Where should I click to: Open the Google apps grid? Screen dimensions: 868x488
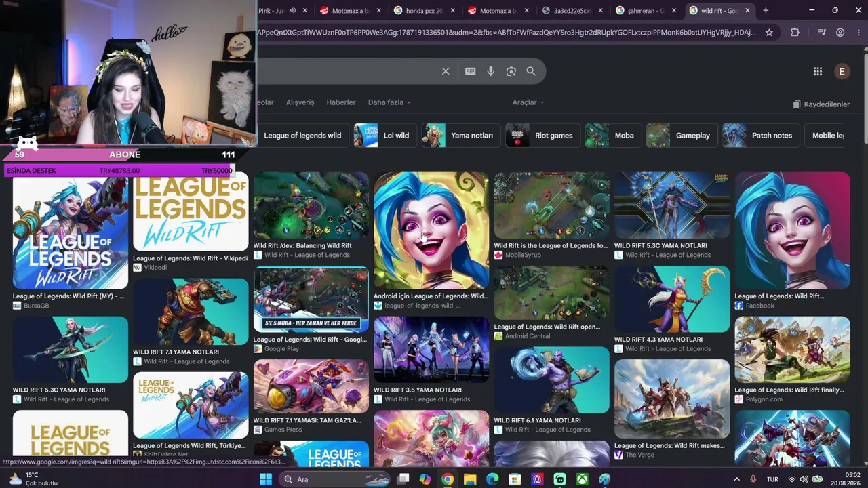[818, 71]
